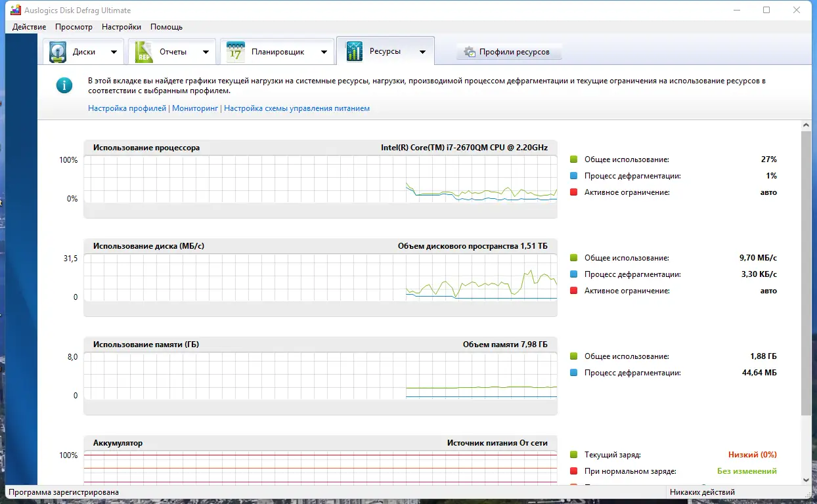Click the Intel Core i7-2670QM CPU label
This screenshot has width=817, height=504.
(x=464, y=148)
